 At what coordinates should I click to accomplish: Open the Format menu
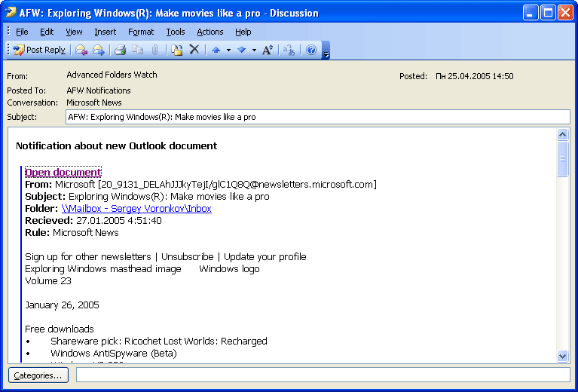coord(141,32)
